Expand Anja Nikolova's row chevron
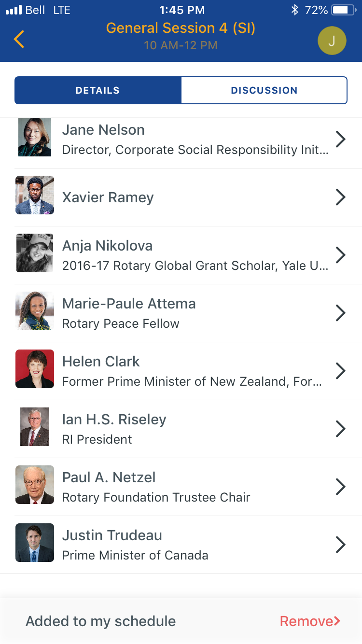Screen dimensions: 362x644 [x=341, y=255]
